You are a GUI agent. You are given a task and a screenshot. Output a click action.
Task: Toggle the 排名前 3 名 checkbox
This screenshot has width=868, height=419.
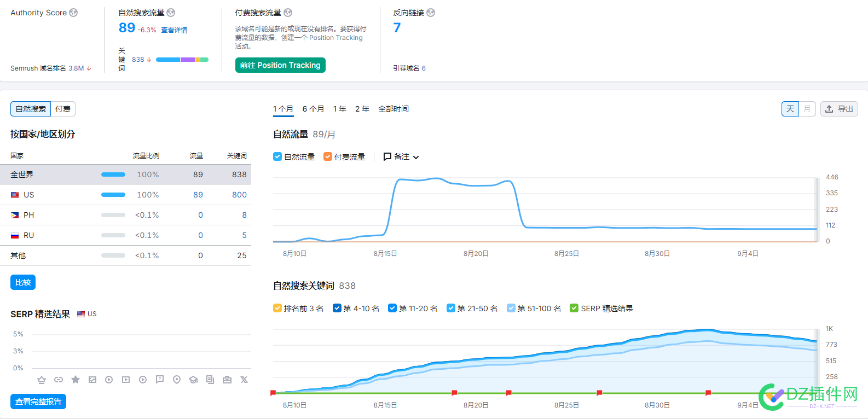[277, 308]
